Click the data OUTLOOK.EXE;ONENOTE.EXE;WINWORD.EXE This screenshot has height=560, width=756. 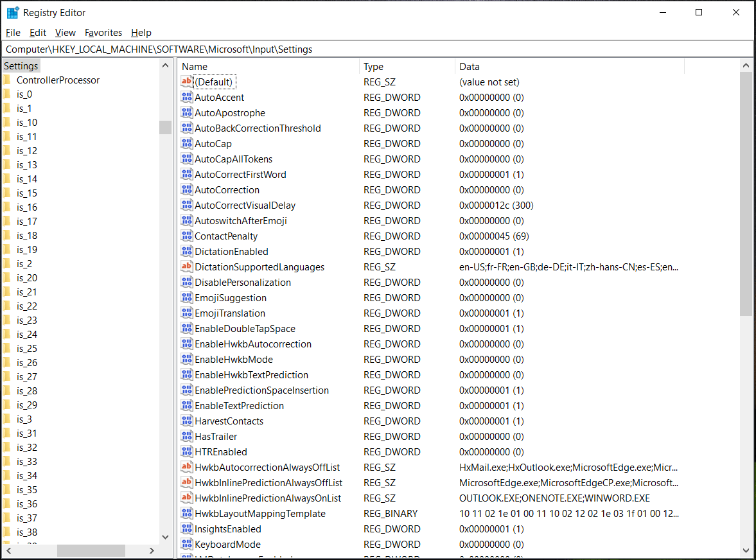click(554, 498)
